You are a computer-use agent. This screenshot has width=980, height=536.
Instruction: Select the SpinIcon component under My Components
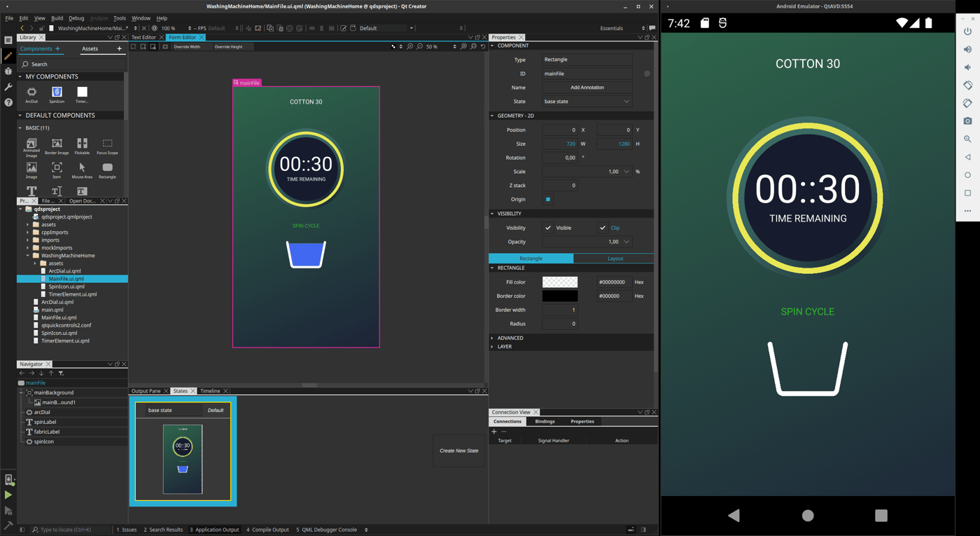[x=56, y=94]
